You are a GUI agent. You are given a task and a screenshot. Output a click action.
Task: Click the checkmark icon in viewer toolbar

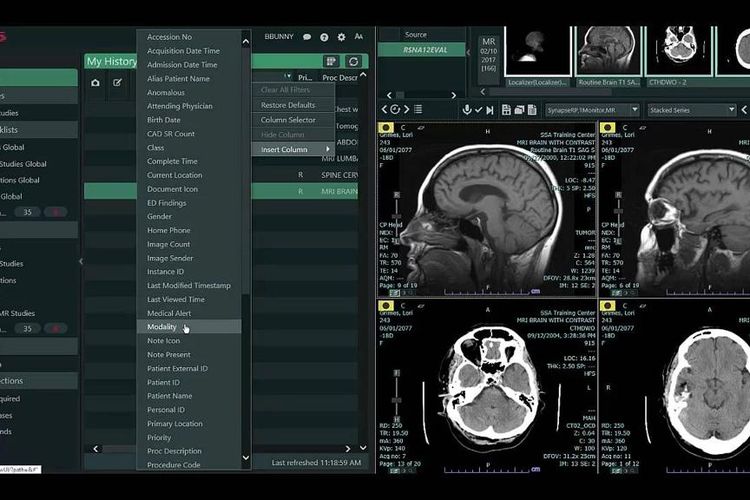click(479, 109)
